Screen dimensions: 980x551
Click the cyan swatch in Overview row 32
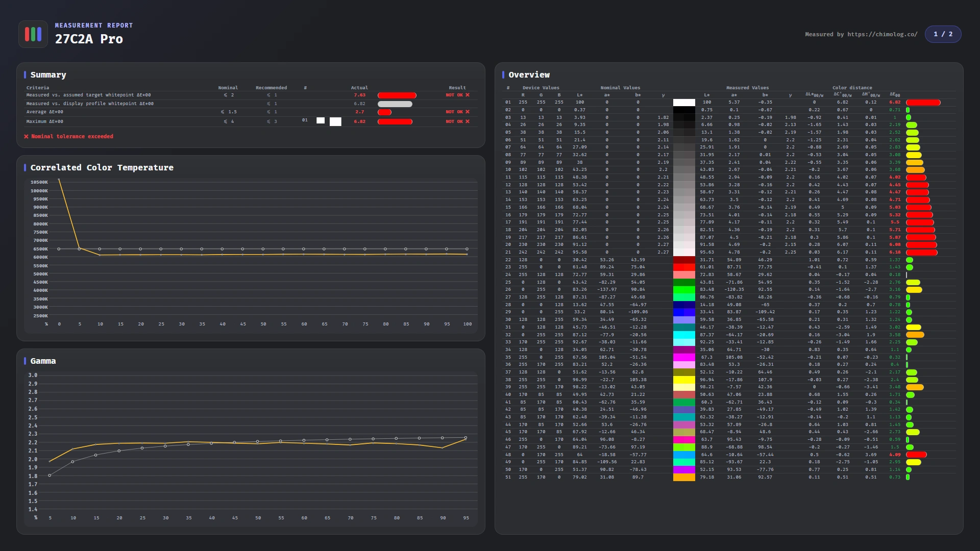coord(684,335)
